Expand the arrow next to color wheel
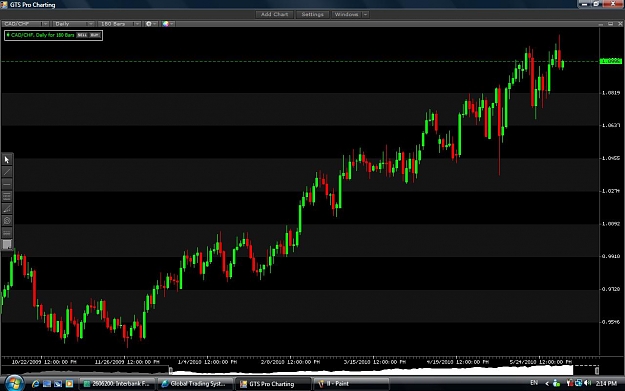625x391 pixels. pos(172,24)
